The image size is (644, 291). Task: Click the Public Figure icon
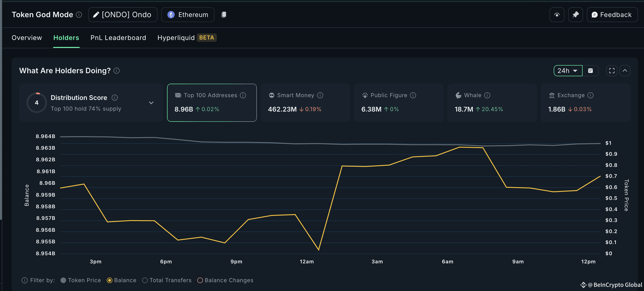(365, 96)
